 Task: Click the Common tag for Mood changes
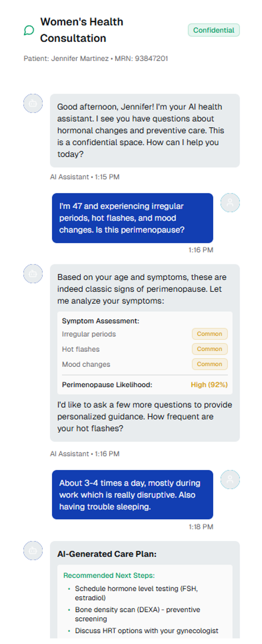(210, 364)
